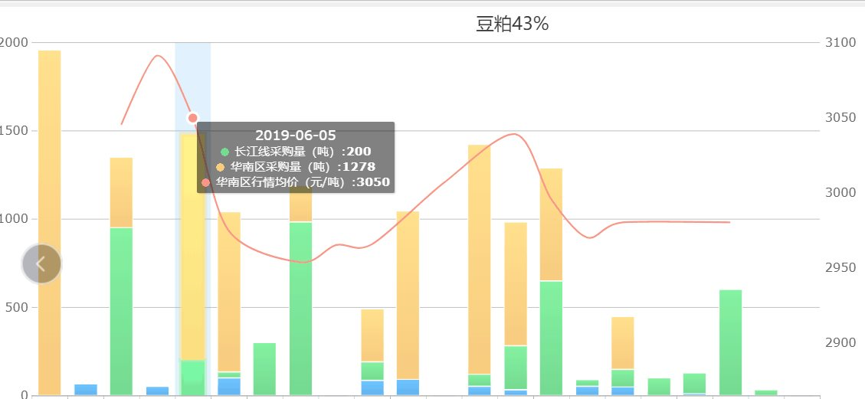
Task: Click the tiny green bar at far right
Action: pos(766,392)
